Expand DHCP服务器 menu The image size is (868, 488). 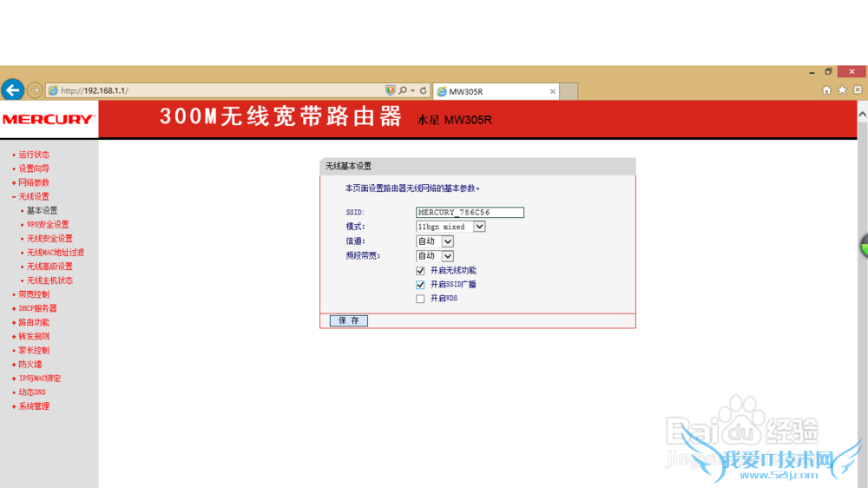(37, 308)
